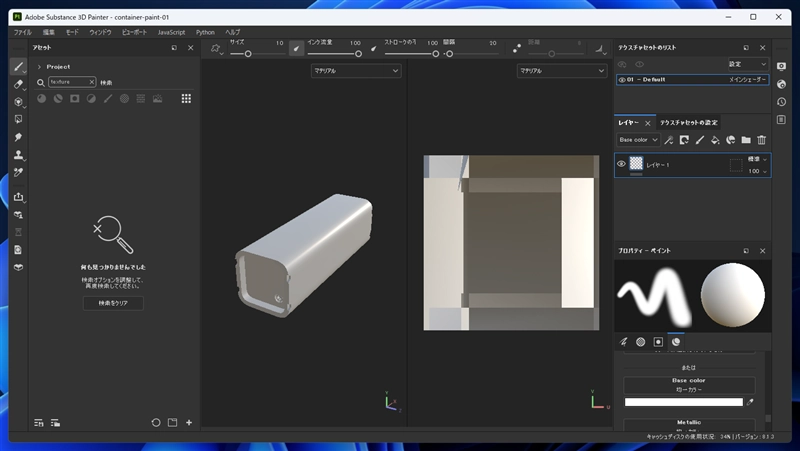This screenshot has width=800, height=451.
Task: Activate the Smudge tool
Action: [18, 137]
